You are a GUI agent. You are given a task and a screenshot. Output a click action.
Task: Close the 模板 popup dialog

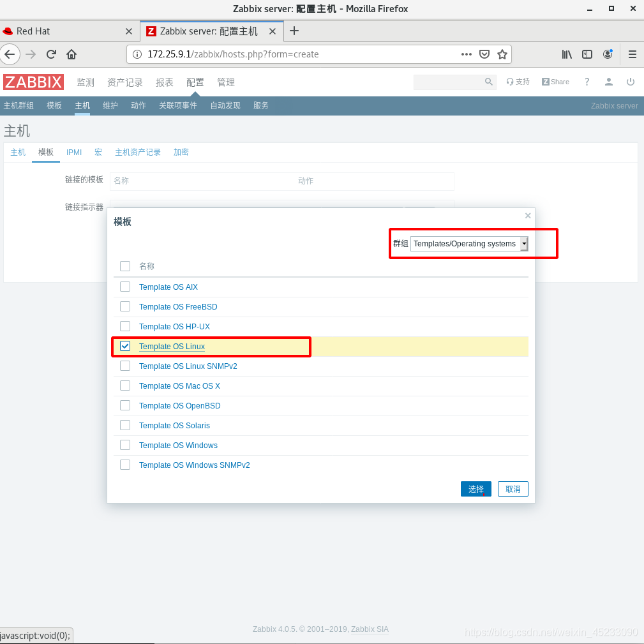pyautogui.click(x=528, y=216)
